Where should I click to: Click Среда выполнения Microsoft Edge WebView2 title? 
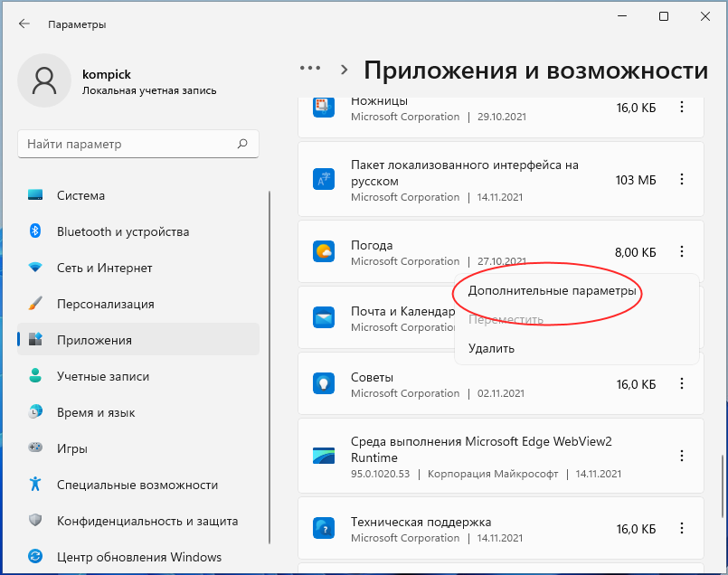click(x=481, y=449)
